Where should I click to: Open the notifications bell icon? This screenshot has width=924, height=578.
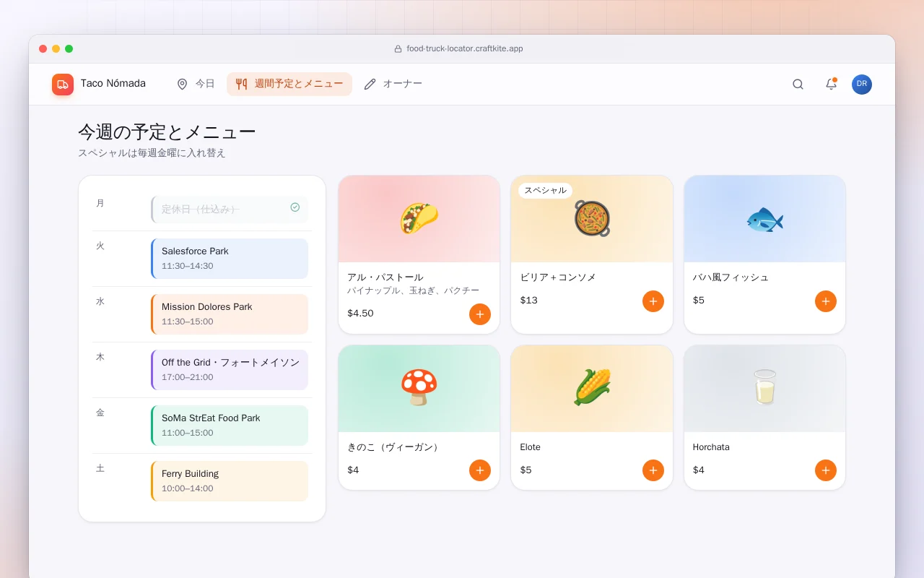pyautogui.click(x=831, y=85)
